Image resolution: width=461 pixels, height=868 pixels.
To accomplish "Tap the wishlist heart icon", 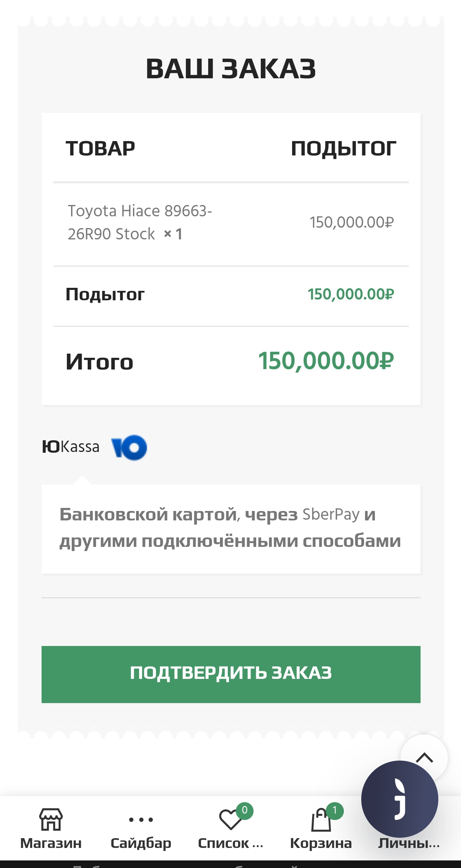I will tap(230, 820).
